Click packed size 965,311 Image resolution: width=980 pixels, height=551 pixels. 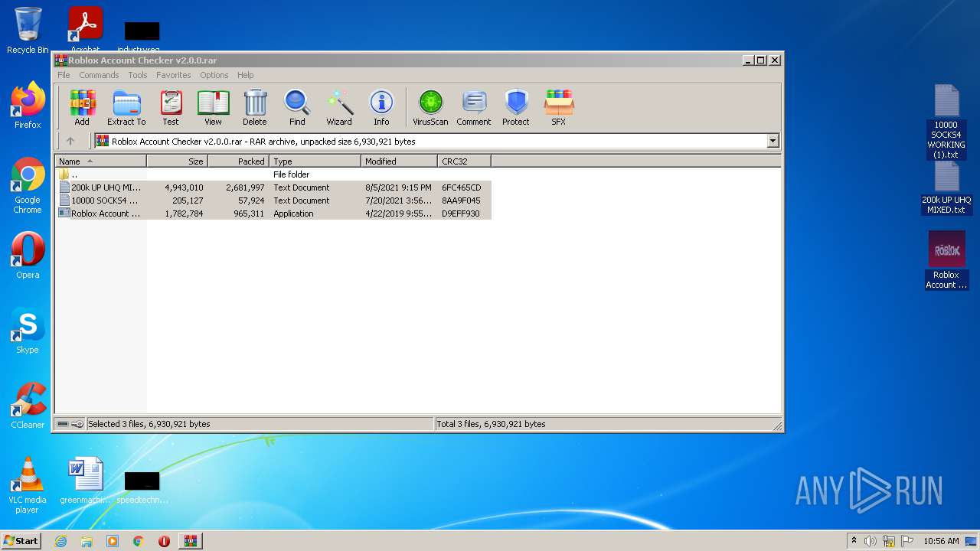click(249, 214)
